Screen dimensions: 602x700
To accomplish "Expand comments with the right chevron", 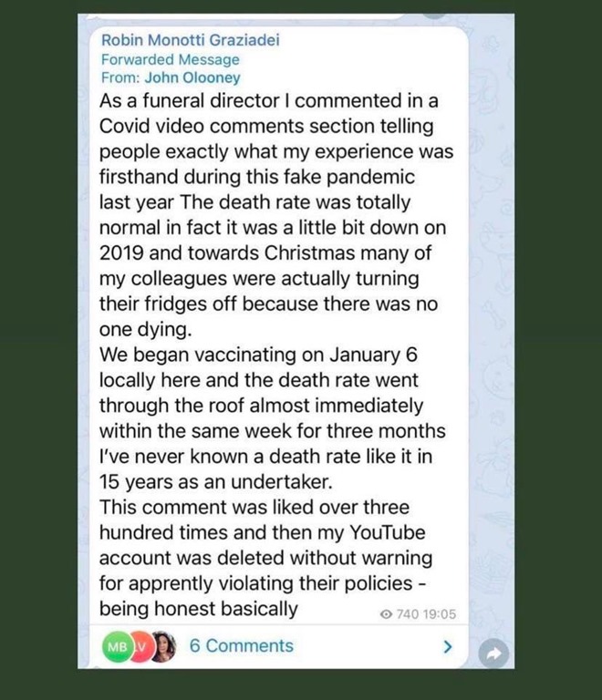I will tap(447, 647).
